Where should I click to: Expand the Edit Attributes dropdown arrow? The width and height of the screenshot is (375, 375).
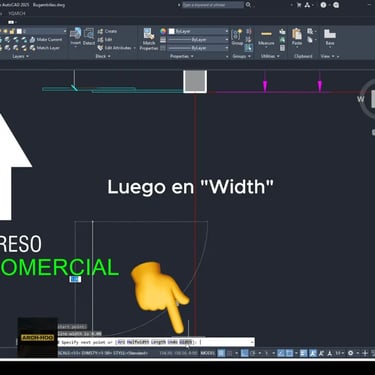click(x=135, y=48)
